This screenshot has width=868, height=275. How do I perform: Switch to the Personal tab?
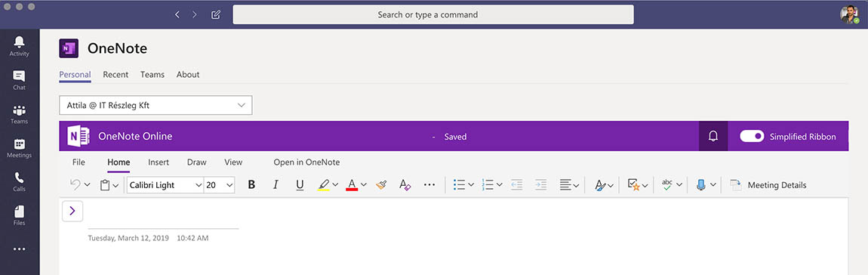point(75,74)
